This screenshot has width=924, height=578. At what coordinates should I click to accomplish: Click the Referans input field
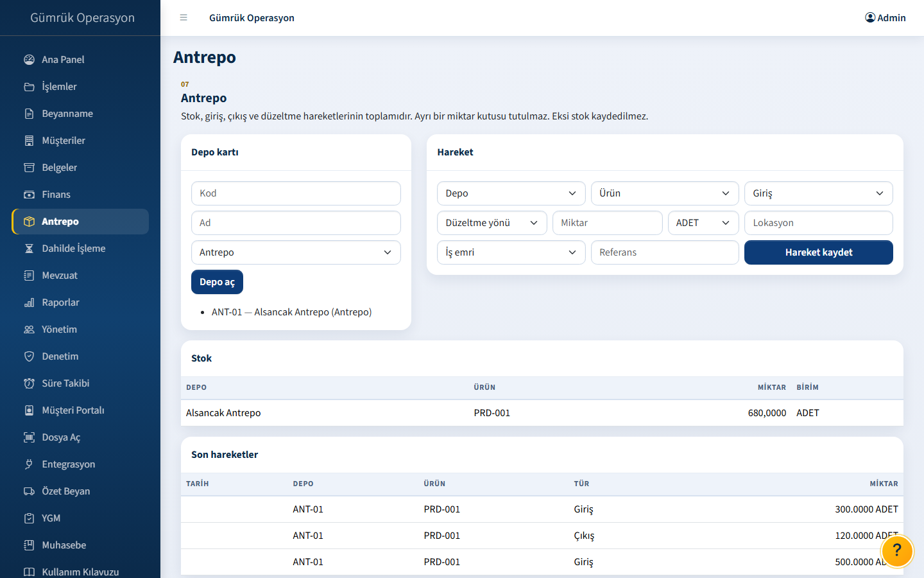click(x=665, y=252)
